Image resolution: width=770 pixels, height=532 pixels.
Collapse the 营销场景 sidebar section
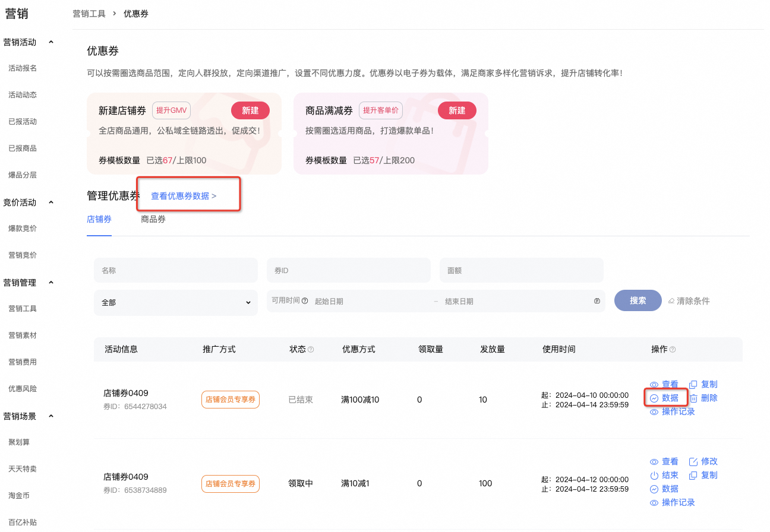click(x=51, y=416)
